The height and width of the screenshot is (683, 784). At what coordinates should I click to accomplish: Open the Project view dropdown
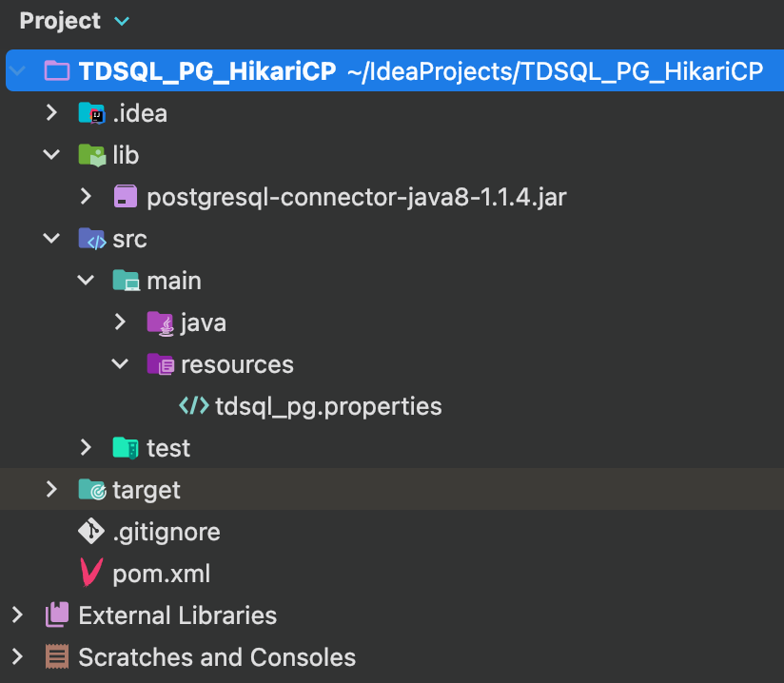[122, 21]
